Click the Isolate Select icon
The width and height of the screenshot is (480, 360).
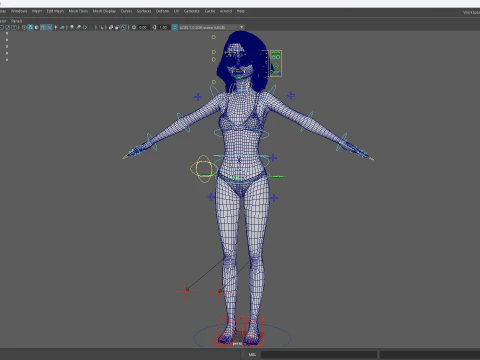(101, 27)
